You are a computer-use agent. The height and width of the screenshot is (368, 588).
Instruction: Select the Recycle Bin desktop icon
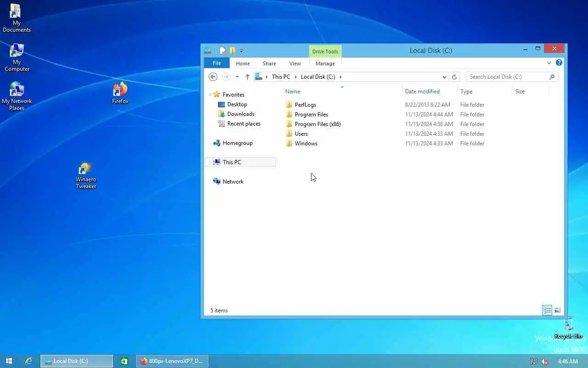568,328
